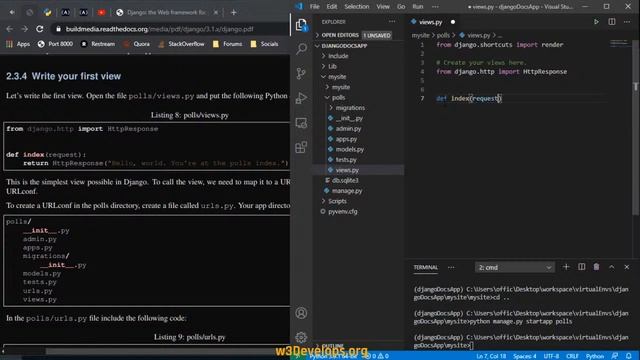This screenshot has height=360, width=640.
Task: Run the Python file with play icon
Action: pos(596,22)
